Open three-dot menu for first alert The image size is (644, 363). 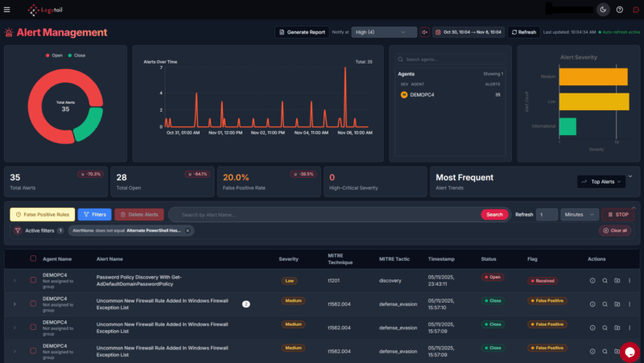tap(630, 280)
